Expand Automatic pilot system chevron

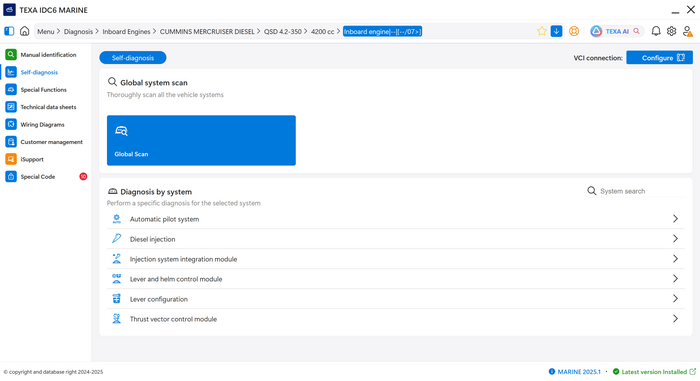coord(675,218)
